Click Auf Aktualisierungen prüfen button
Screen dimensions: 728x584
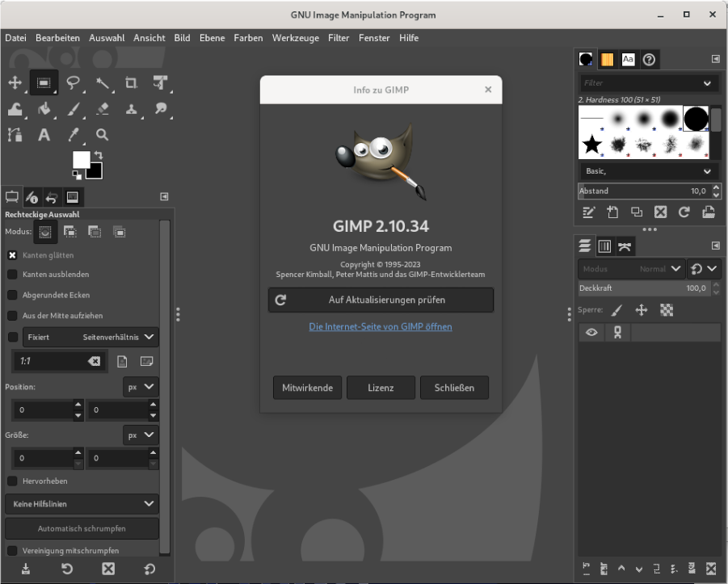381,300
